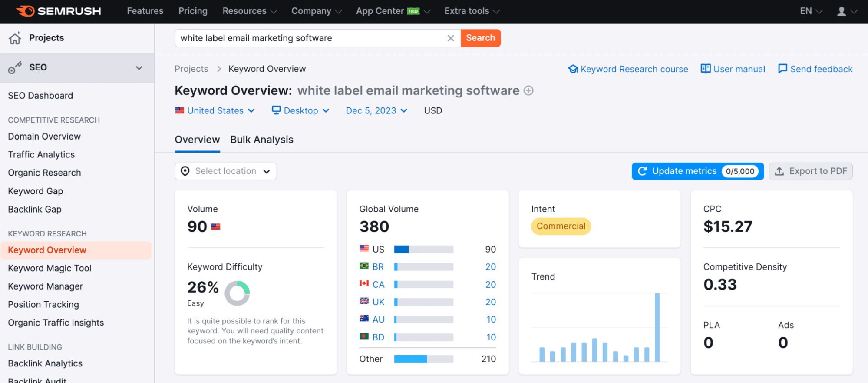Click the Other volume progress bar

coord(424,359)
